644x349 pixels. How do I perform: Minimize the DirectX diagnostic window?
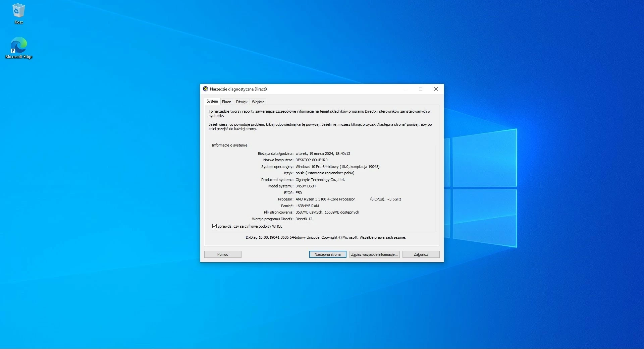tap(405, 89)
